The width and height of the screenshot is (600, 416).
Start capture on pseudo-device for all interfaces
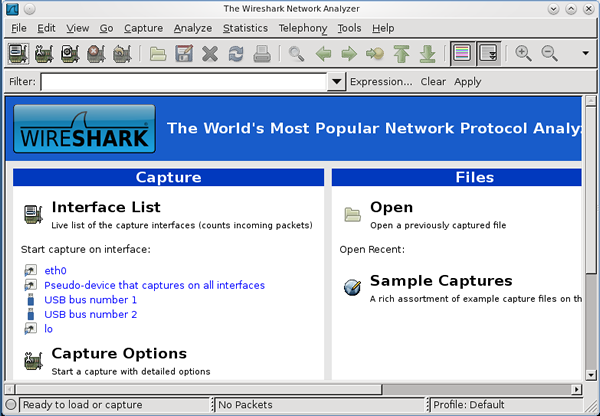point(155,285)
